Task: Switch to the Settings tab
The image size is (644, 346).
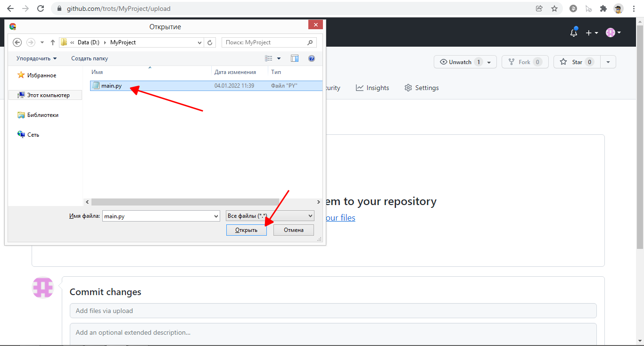Action: tap(421, 88)
